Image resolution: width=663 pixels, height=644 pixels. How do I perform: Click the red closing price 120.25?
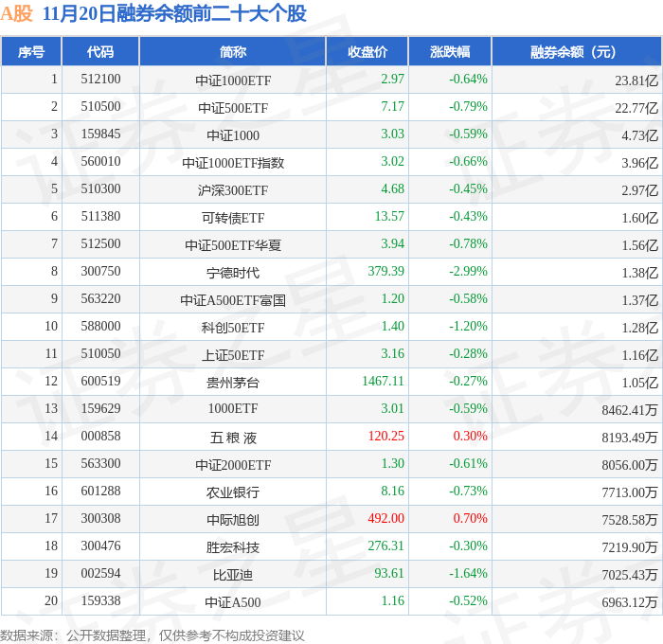pos(386,436)
